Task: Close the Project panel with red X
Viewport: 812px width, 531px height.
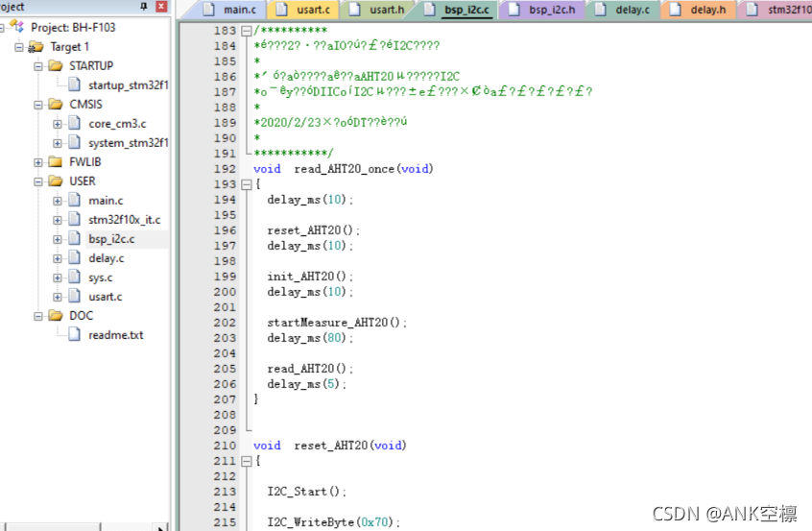Action: (x=161, y=6)
